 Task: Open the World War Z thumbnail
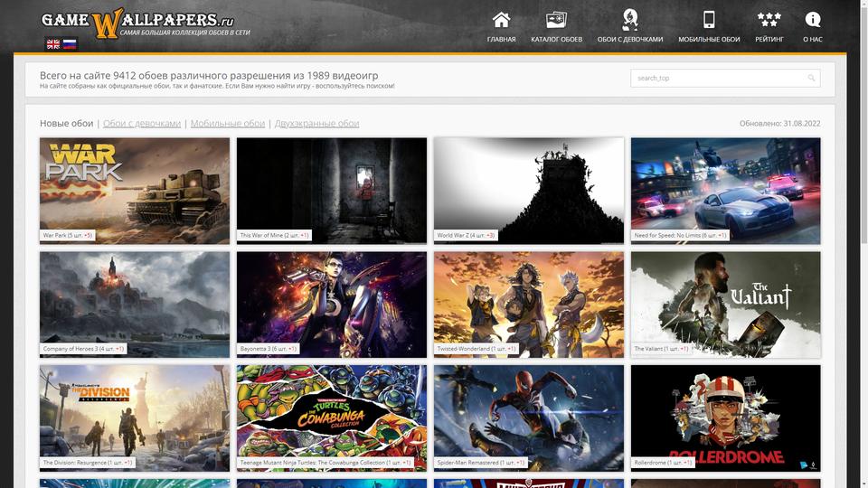[529, 191]
